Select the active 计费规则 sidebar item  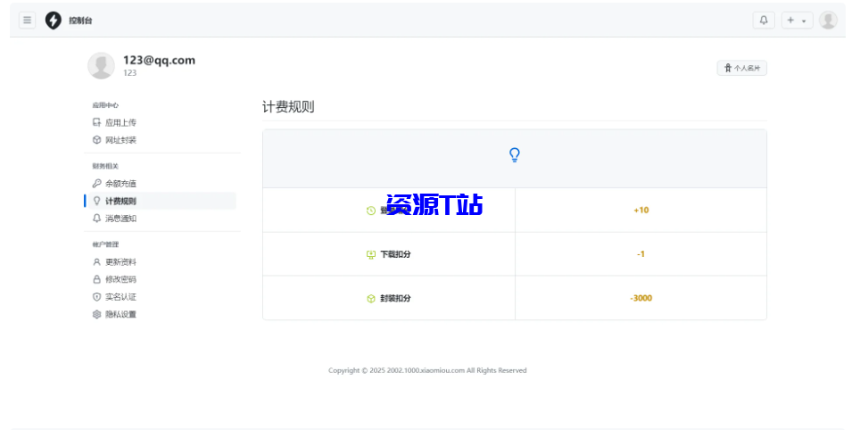161,201
